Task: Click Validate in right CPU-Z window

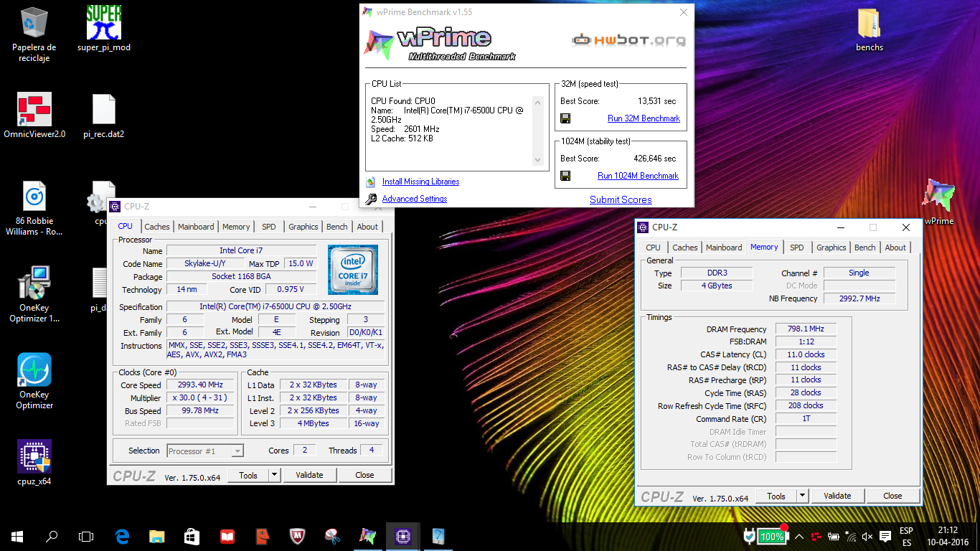Action: click(837, 496)
